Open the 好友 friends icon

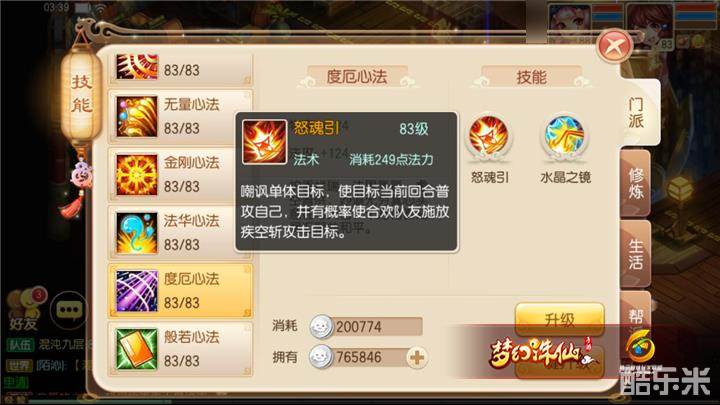(x=24, y=308)
